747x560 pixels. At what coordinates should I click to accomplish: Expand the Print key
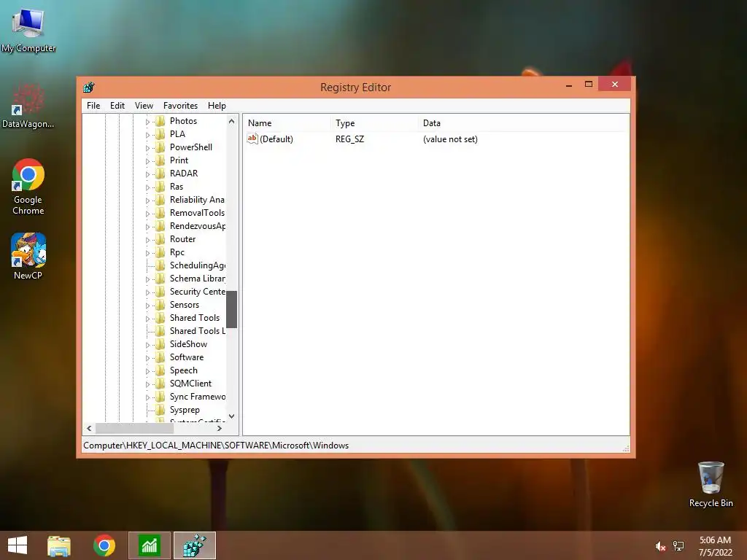[147, 161]
